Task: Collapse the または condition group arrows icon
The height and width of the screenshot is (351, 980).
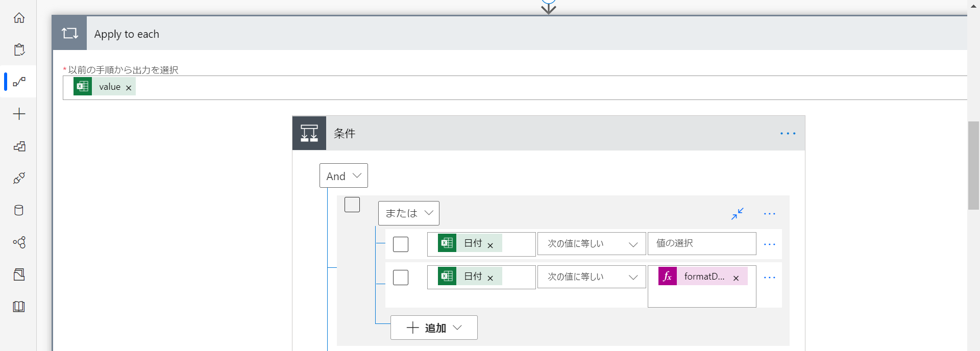Action: [738, 213]
